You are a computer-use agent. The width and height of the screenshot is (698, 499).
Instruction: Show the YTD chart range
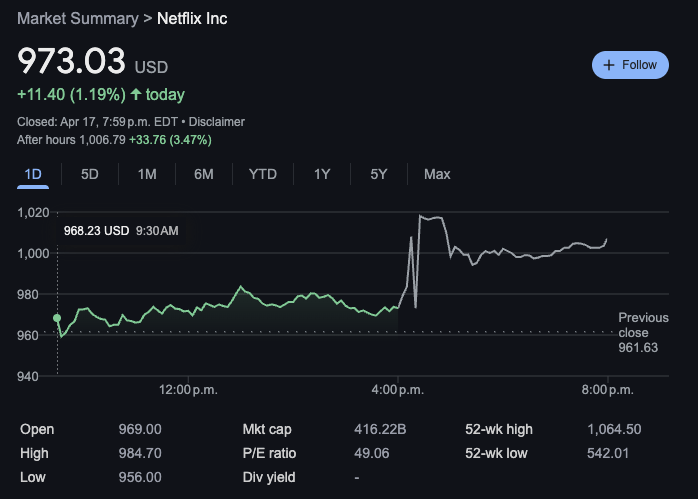[x=263, y=174]
